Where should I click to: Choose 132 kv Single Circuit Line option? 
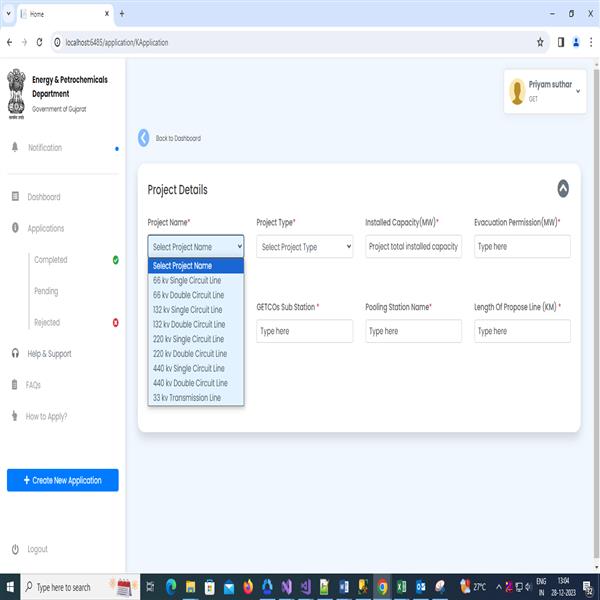[x=196, y=310]
